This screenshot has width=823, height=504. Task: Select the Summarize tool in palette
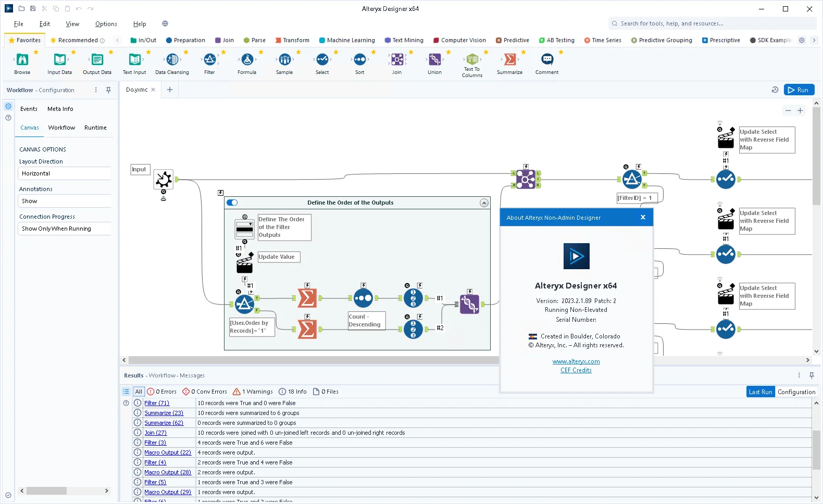point(509,59)
